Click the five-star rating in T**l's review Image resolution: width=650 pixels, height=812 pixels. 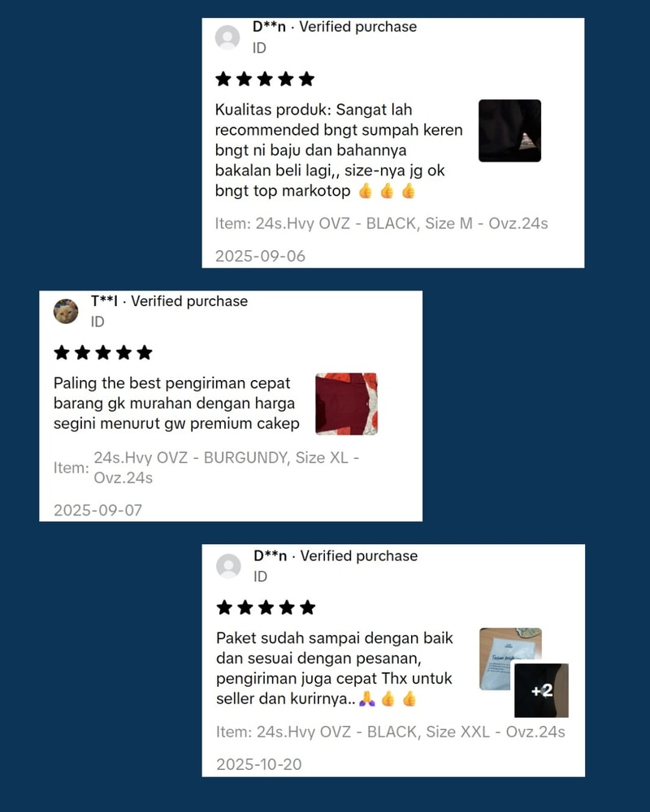tap(103, 352)
